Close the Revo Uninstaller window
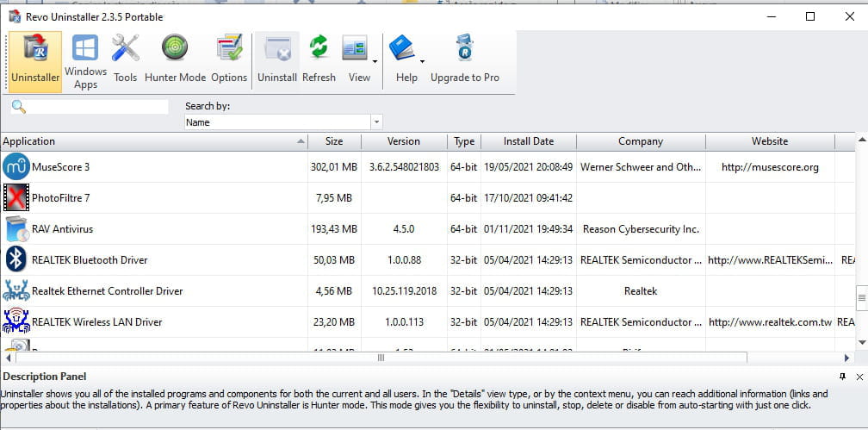The width and height of the screenshot is (868, 430). coord(850,16)
